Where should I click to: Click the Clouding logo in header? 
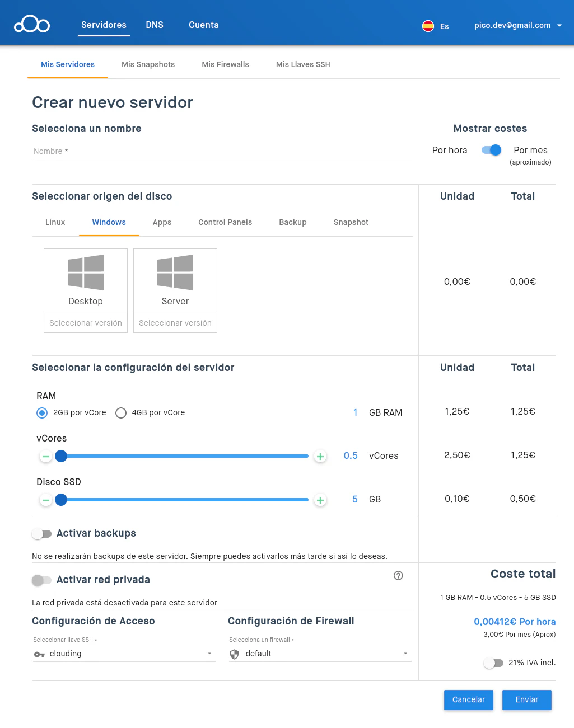(x=32, y=25)
